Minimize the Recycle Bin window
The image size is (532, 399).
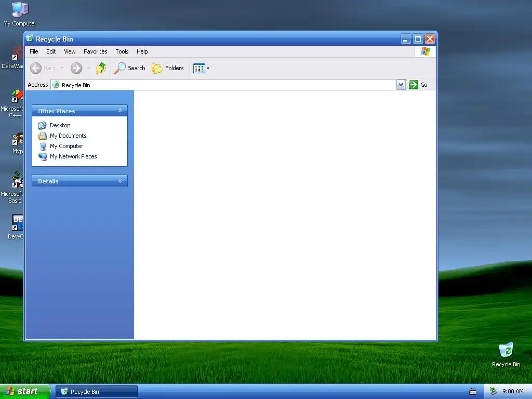(405, 39)
